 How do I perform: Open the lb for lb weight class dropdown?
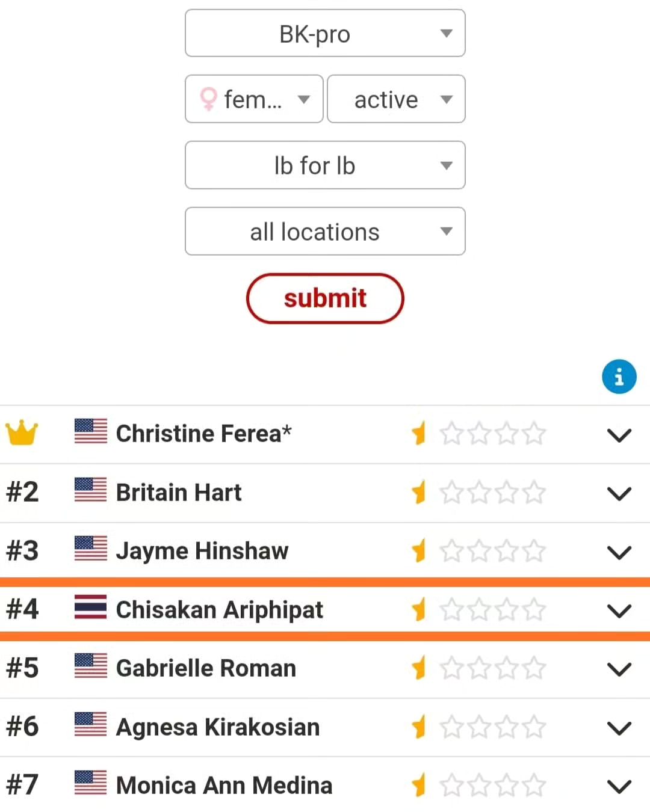325,165
